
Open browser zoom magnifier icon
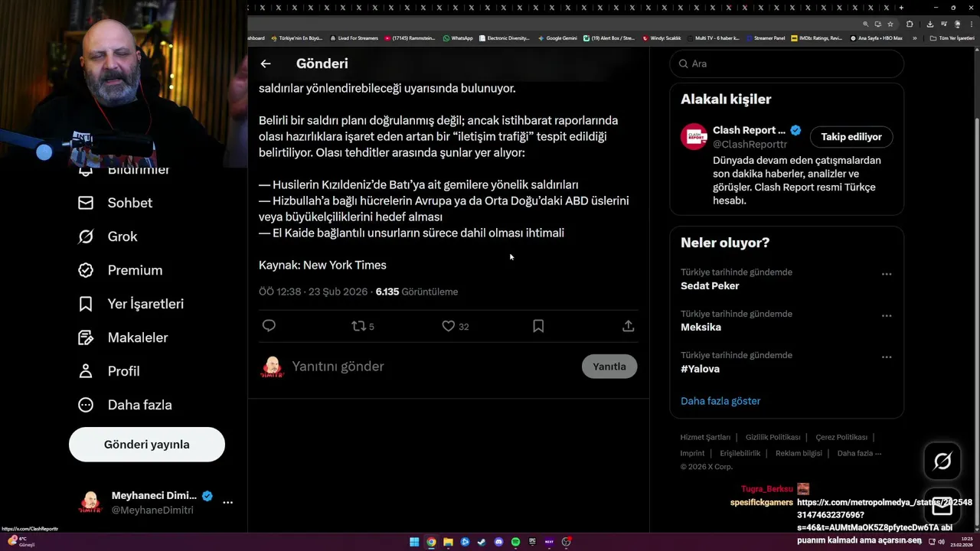pos(865,24)
